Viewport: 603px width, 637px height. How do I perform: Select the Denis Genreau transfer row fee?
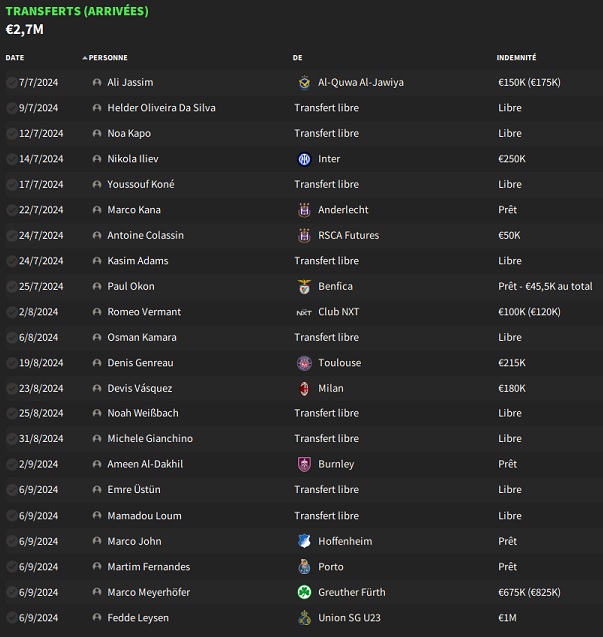512,363
